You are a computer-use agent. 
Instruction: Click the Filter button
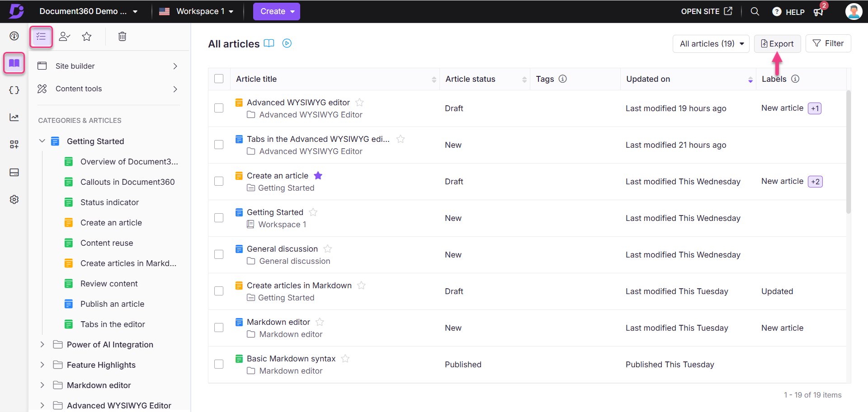pyautogui.click(x=828, y=43)
